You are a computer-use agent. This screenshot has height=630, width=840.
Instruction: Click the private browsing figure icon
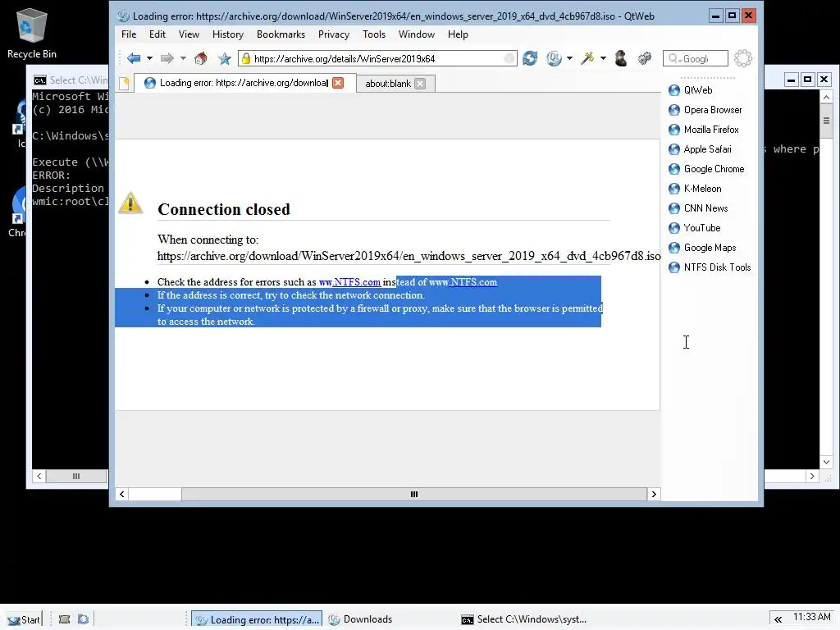pyautogui.click(x=621, y=58)
